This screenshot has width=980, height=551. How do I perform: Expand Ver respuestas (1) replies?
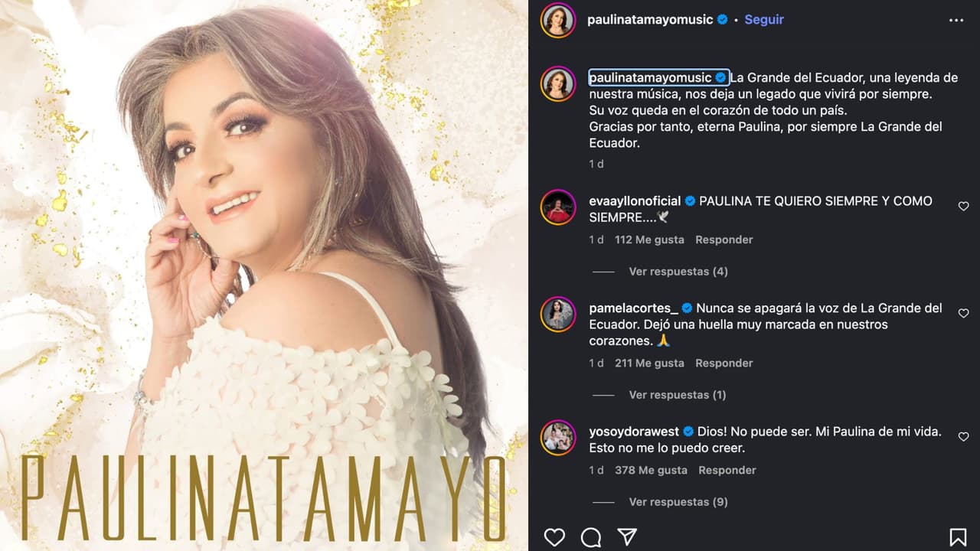click(678, 395)
